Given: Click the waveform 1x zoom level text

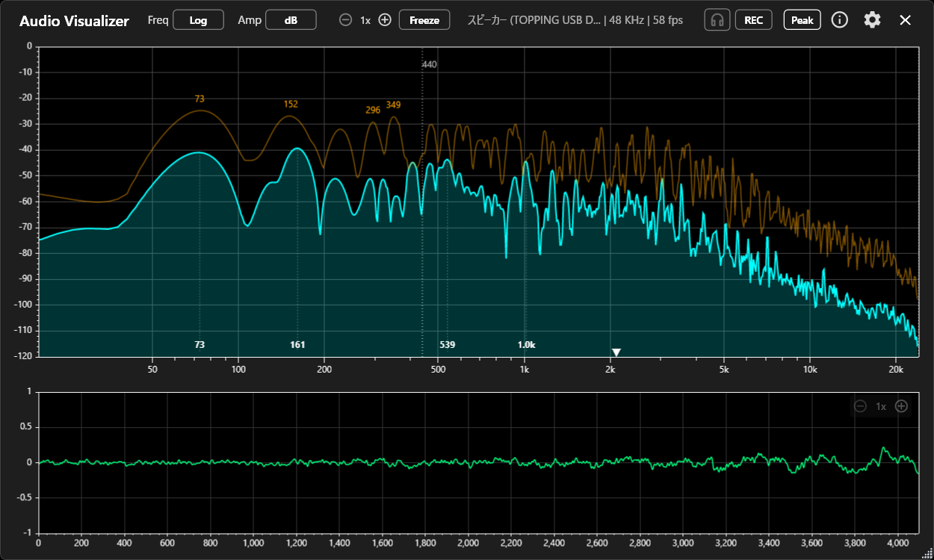Looking at the screenshot, I should (x=881, y=406).
